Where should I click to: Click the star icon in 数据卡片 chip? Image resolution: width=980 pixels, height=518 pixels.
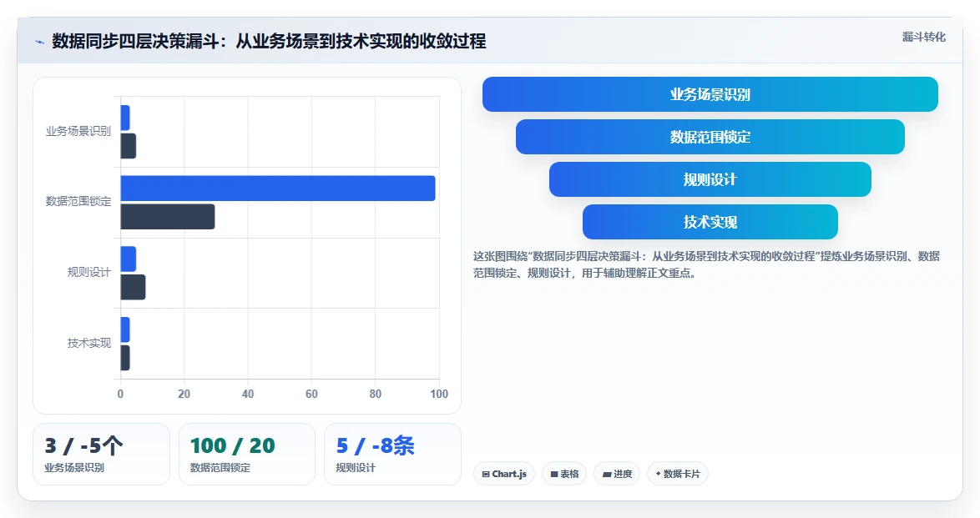tap(658, 474)
